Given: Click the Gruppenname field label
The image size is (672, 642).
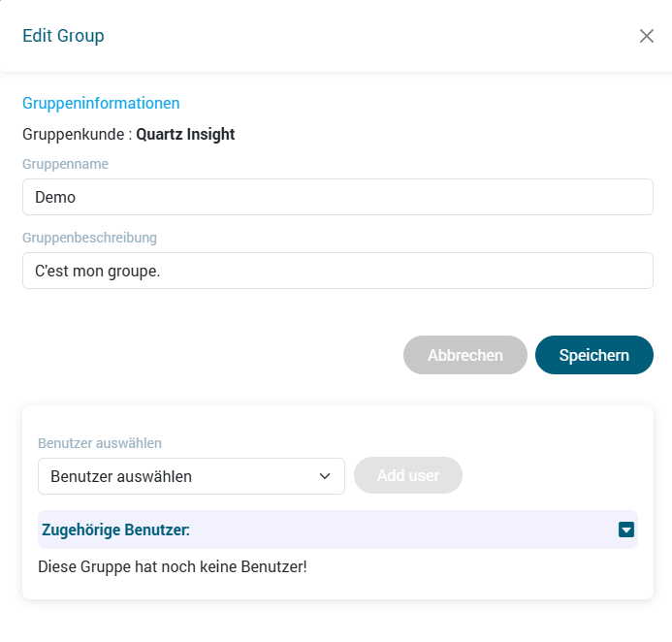Looking at the screenshot, I should (65, 164).
